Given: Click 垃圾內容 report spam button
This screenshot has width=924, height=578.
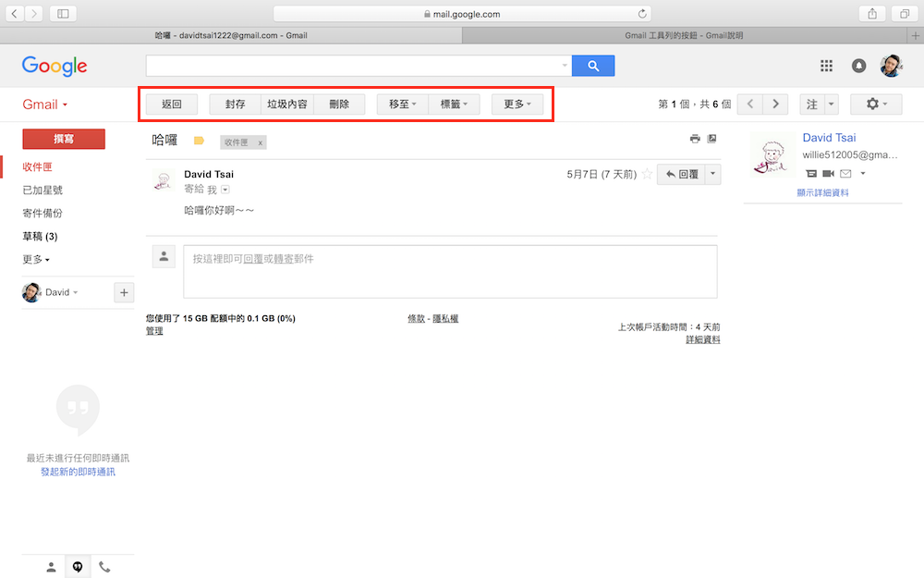Looking at the screenshot, I should click(287, 105).
